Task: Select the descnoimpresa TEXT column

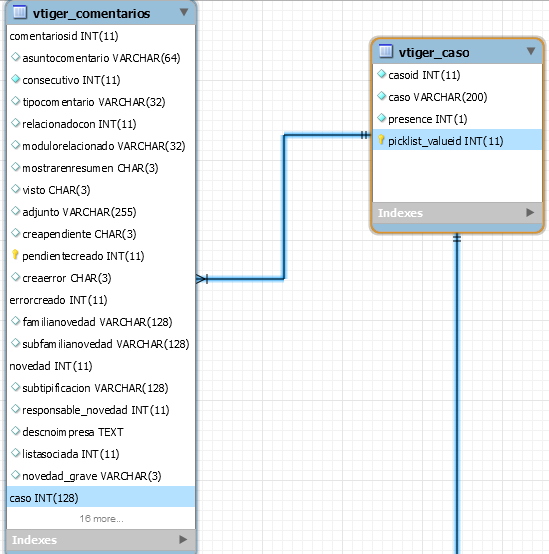Action: [101, 431]
